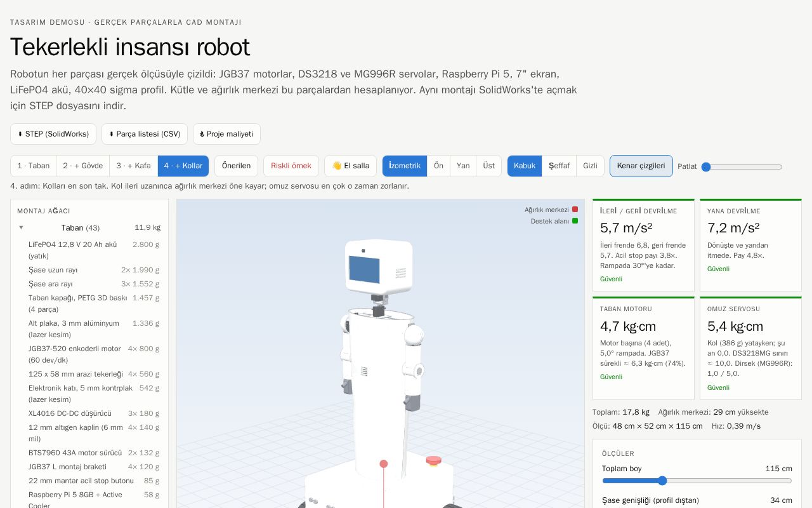The width and height of the screenshot is (812, 508).
Task: Select the 125 x 58 mm arazi tekerleği row
Action: click(94, 374)
